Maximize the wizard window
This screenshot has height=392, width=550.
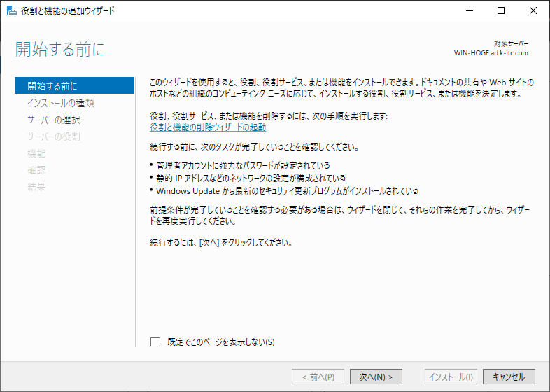tap(501, 11)
